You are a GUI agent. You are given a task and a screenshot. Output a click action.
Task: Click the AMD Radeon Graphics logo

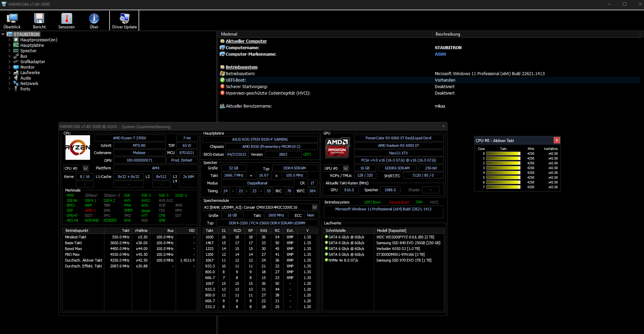[337, 148]
